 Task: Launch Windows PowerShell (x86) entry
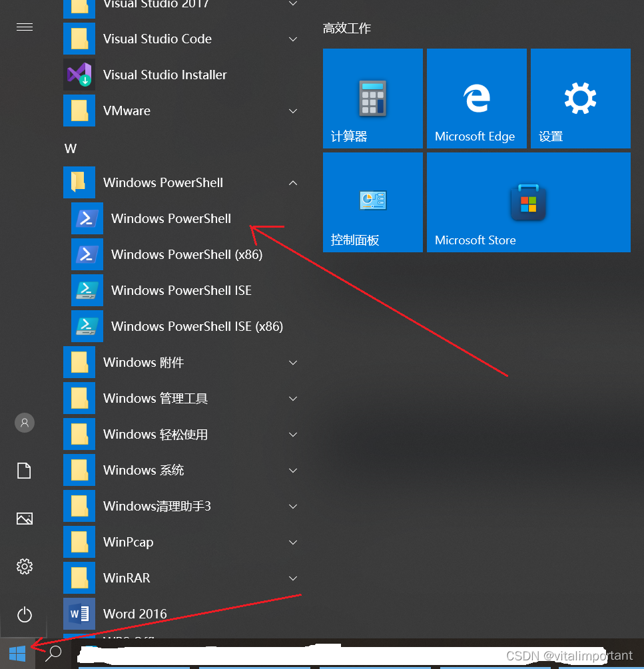click(187, 254)
